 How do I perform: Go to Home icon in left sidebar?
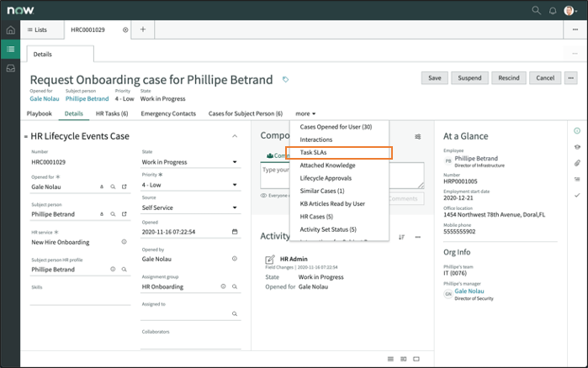click(x=10, y=30)
